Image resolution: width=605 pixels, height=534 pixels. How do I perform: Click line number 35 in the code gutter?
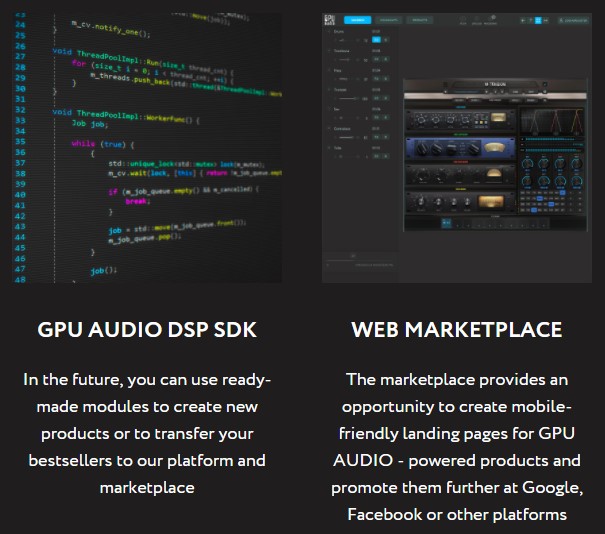[x=20, y=142]
